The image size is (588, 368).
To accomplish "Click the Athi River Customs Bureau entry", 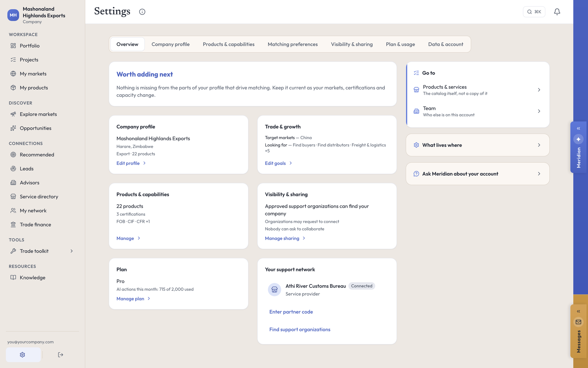I will pyautogui.click(x=327, y=290).
